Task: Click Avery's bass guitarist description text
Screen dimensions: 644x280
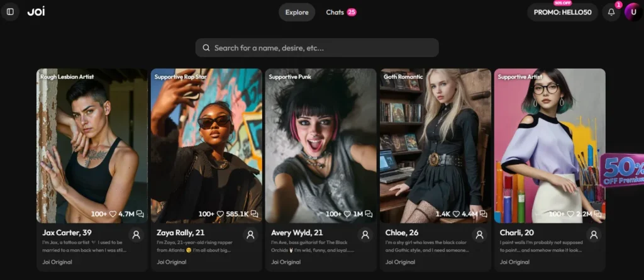Action: [x=312, y=246]
